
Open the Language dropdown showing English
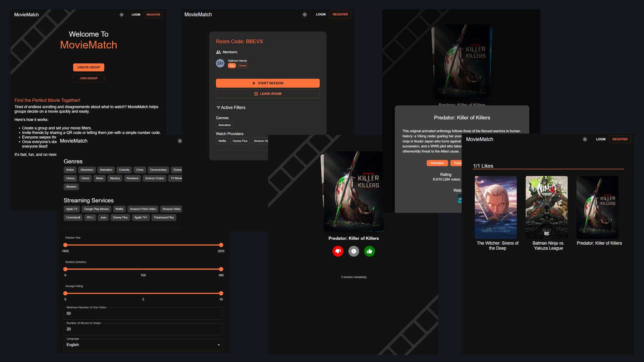pyautogui.click(x=143, y=345)
